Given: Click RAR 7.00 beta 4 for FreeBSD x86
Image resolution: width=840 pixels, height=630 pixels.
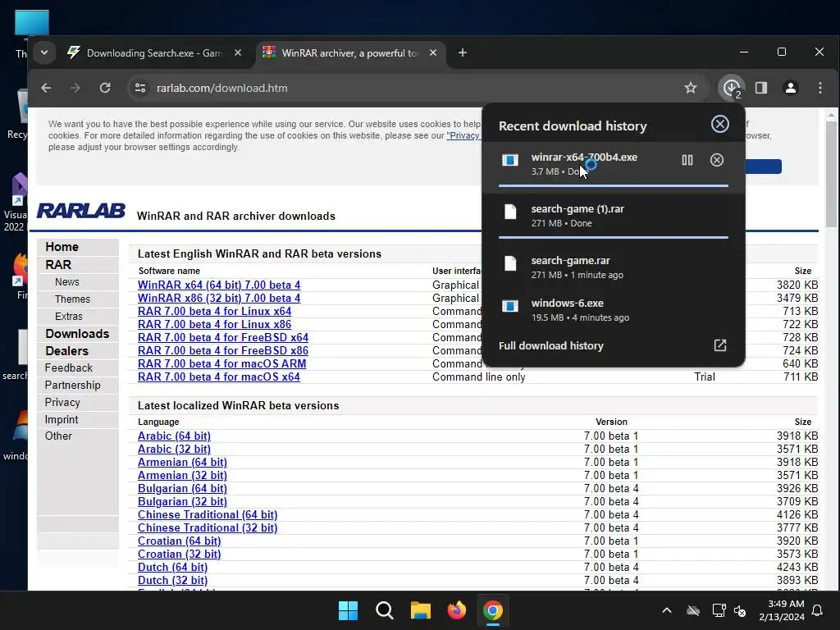Looking at the screenshot, I should [x=223, y=350].
